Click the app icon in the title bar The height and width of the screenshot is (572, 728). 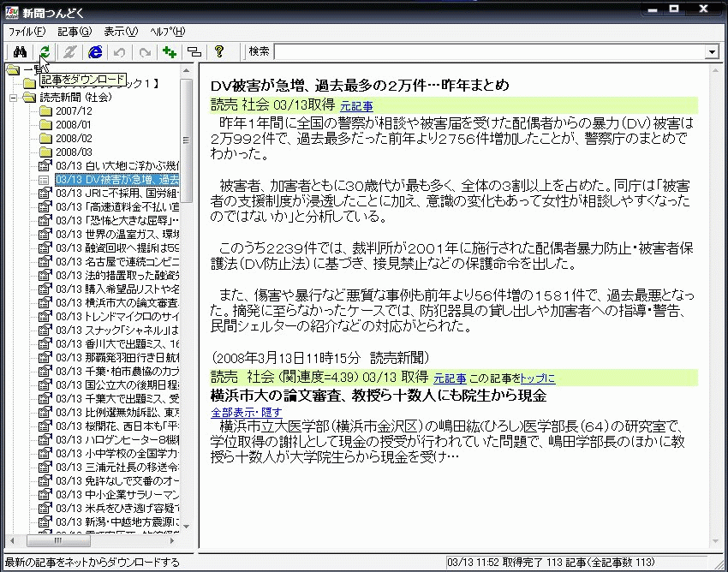pos(12,13)
